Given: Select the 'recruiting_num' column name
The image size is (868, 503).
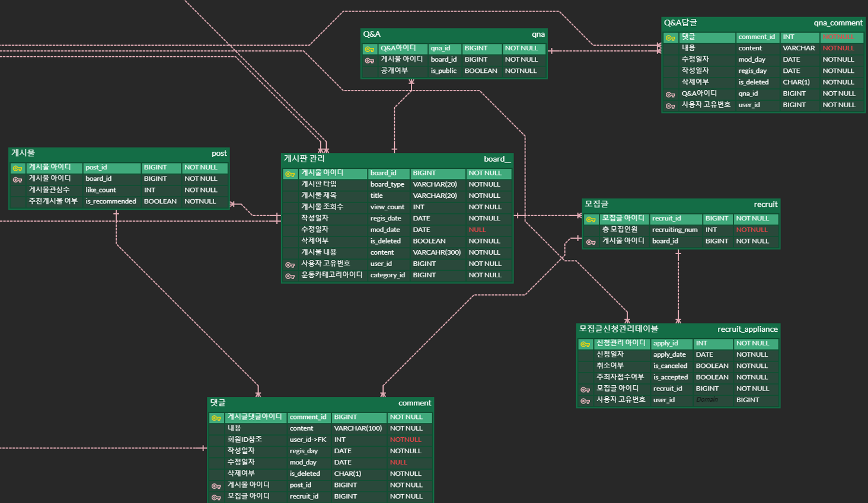Looking at the screenshot, I should [x=675, y=230].
